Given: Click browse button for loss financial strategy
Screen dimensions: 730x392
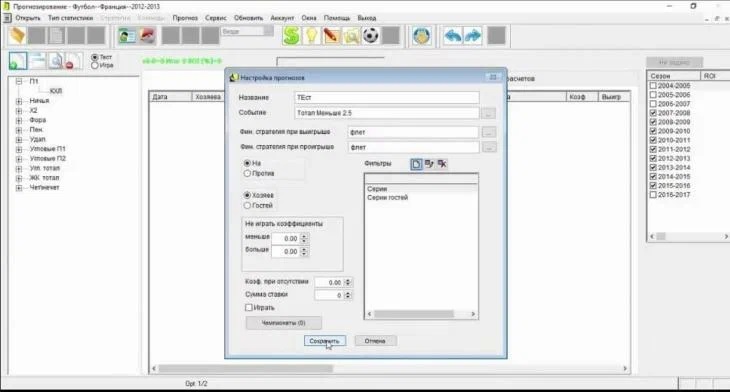Looking at the screenshot, I should 488,147.
